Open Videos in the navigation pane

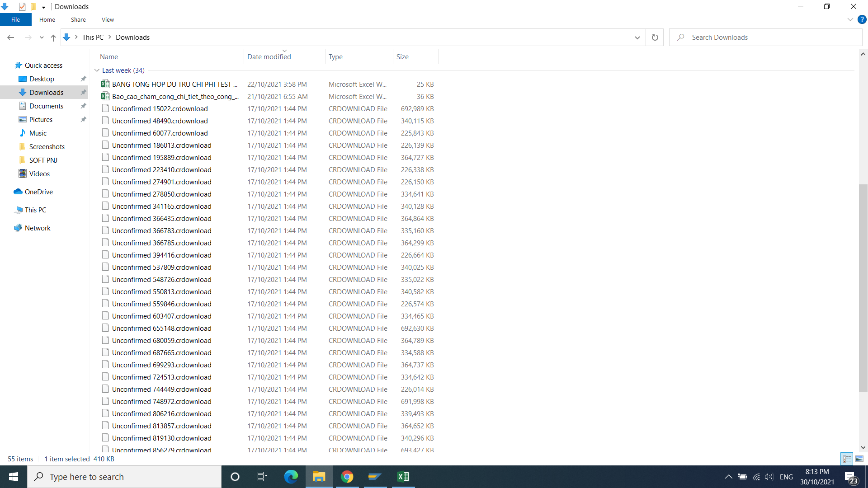pyautogui.click(x=39, y=174)
